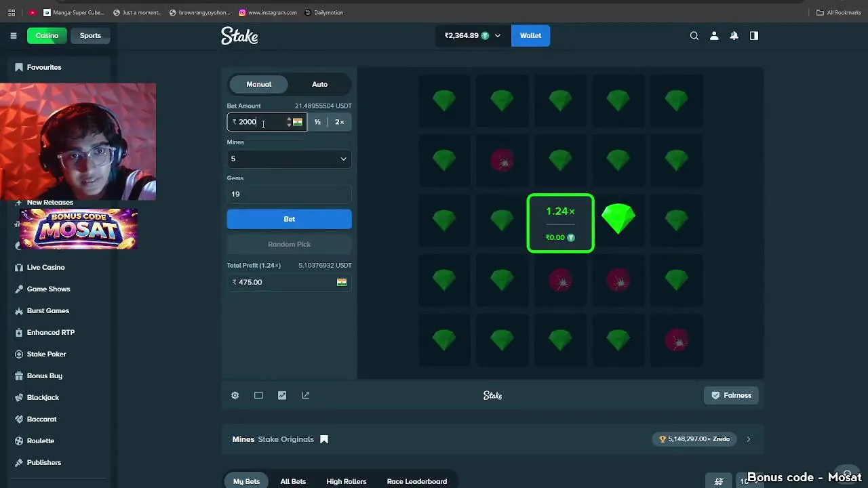
Task: Switch to Auto betting mode
Action: tap(319, 84)
